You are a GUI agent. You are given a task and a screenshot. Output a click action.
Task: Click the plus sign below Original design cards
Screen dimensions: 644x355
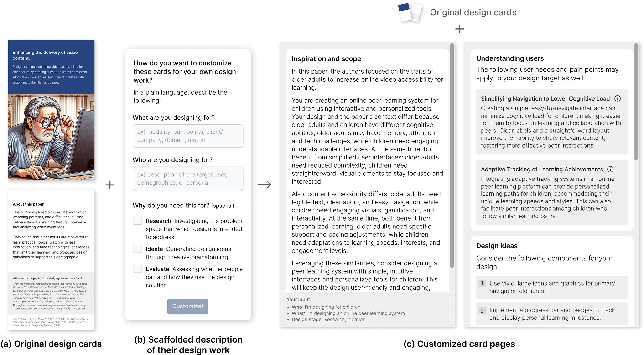[459, 29]
